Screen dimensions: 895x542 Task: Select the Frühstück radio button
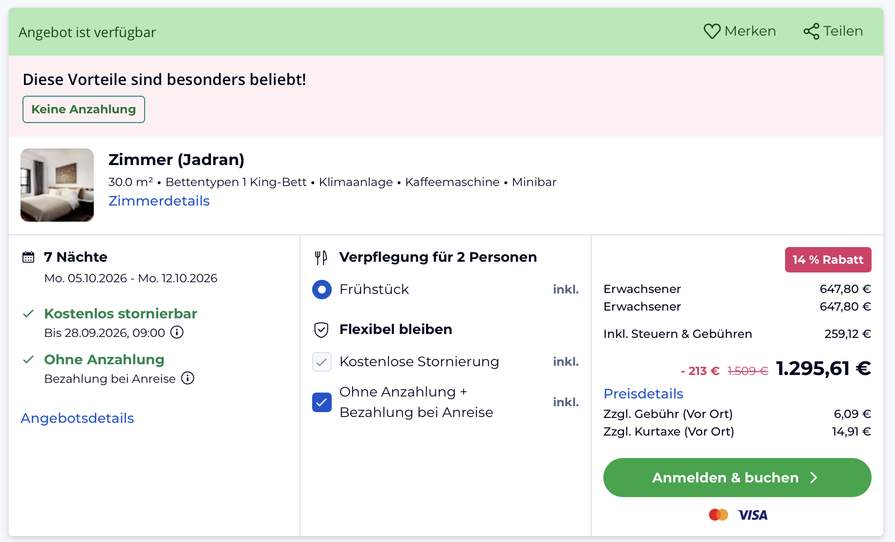pos(322,290)
